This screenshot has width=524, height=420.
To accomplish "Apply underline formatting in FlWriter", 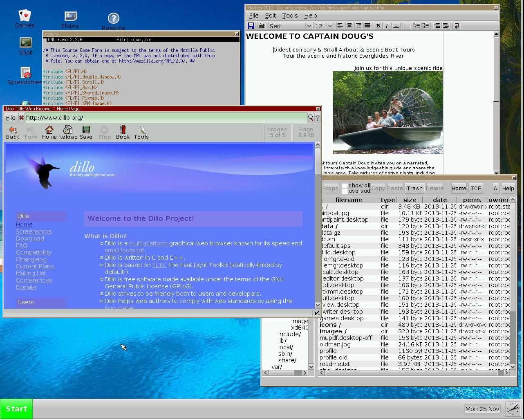I will click(395, 26).
